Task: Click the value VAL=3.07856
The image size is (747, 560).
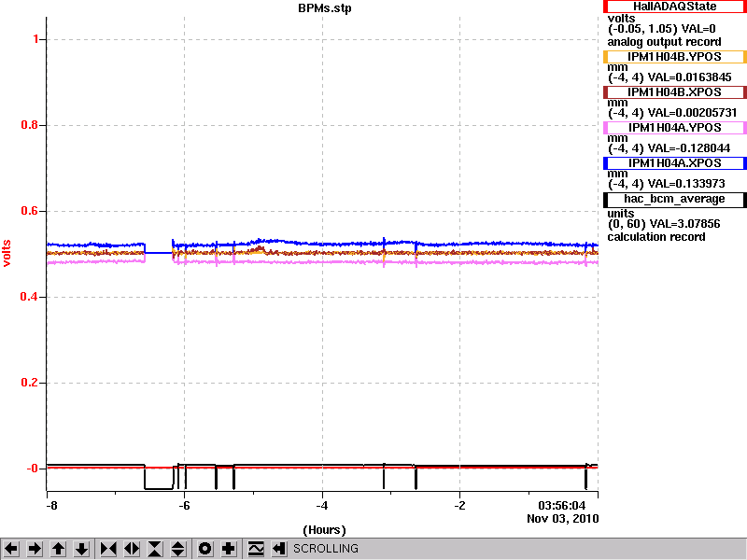Action: coord(684,224)
